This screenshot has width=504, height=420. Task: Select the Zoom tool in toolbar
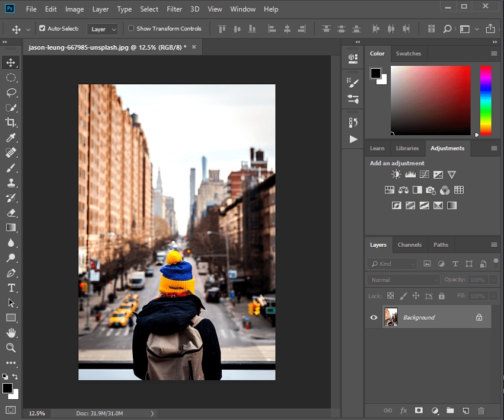point(11,348)
